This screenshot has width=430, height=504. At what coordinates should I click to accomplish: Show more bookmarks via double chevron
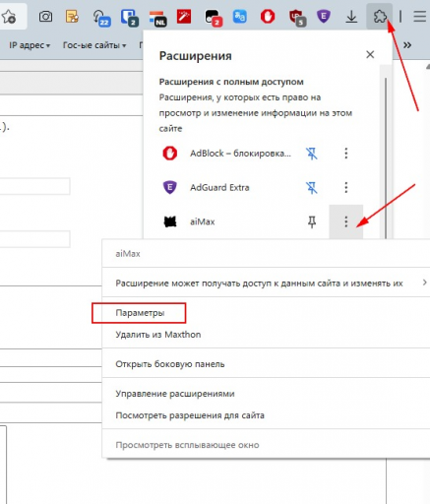pos(407,45)
